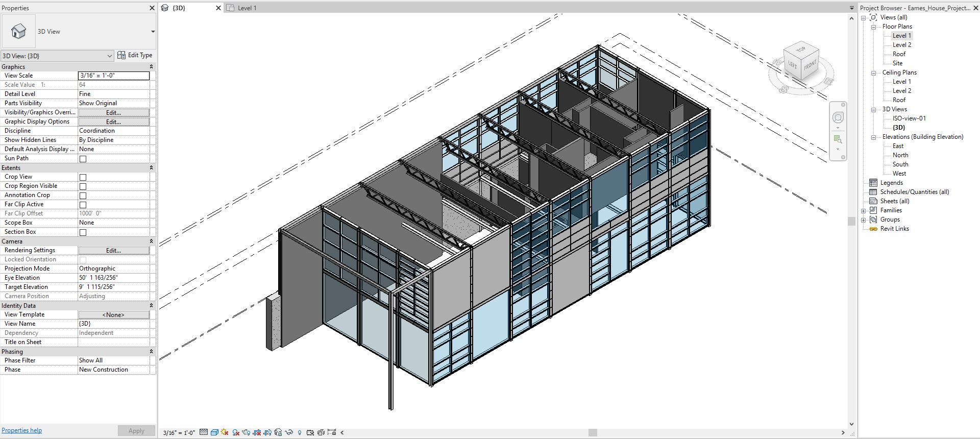Click Edit for Rendering Settings

113,251
